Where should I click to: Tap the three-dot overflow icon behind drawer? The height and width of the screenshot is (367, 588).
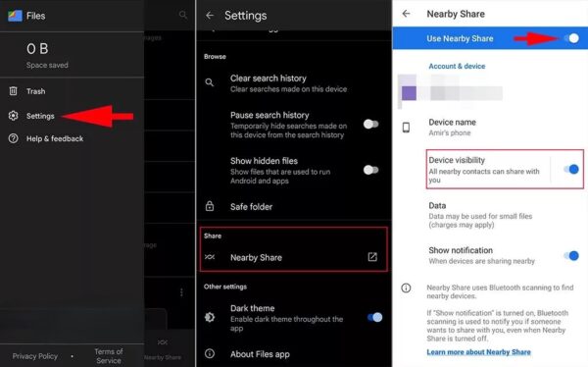click(x=181, y=292)
